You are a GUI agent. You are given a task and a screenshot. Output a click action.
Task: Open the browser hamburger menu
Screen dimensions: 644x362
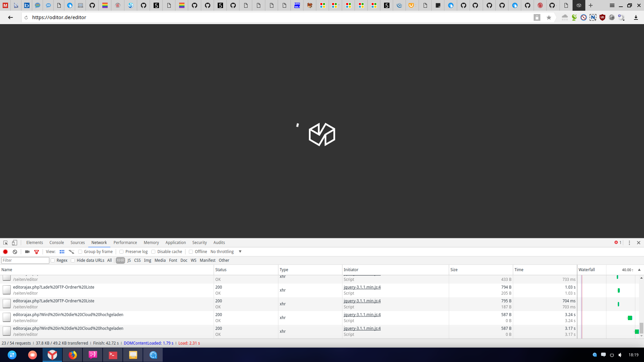612,5
